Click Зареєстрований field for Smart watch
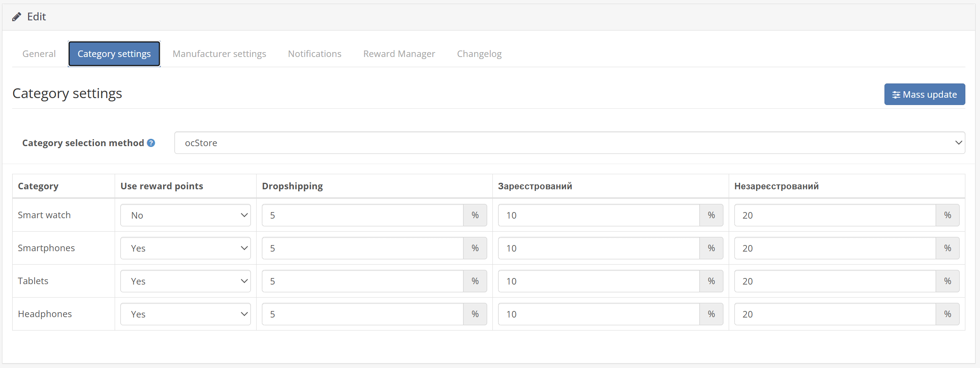This screenshot has width=980, height=368. (599, 215)
